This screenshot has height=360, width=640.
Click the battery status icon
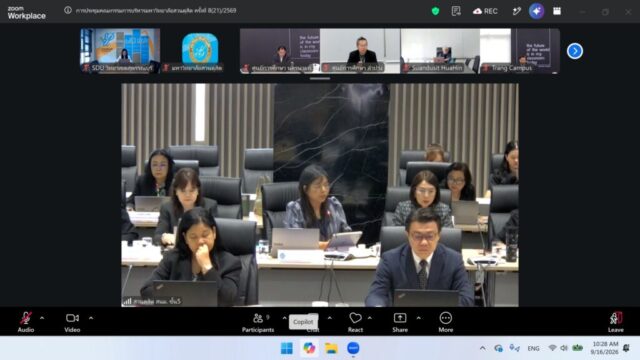coord(578,348)
